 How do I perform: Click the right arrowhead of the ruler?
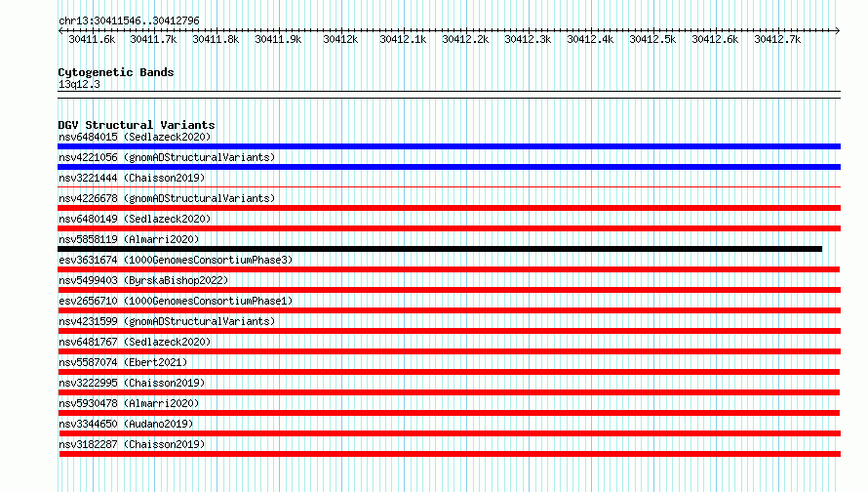tap(838, 30)
